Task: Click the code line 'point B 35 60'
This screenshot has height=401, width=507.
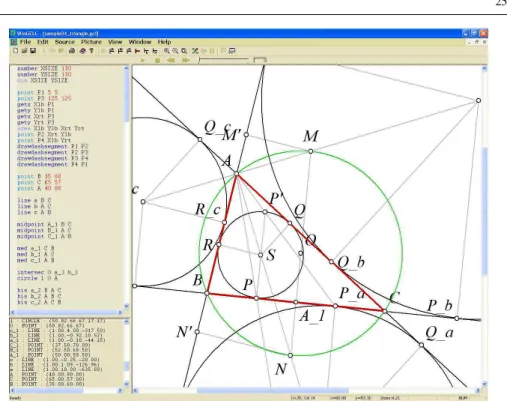Action: [x=39, y=176]
